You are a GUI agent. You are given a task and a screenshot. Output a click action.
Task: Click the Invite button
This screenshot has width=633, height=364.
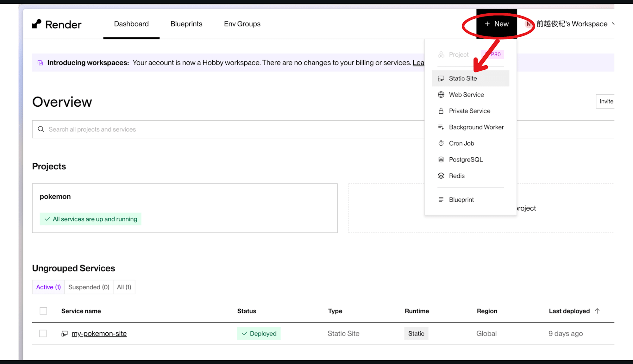point(605,101)
